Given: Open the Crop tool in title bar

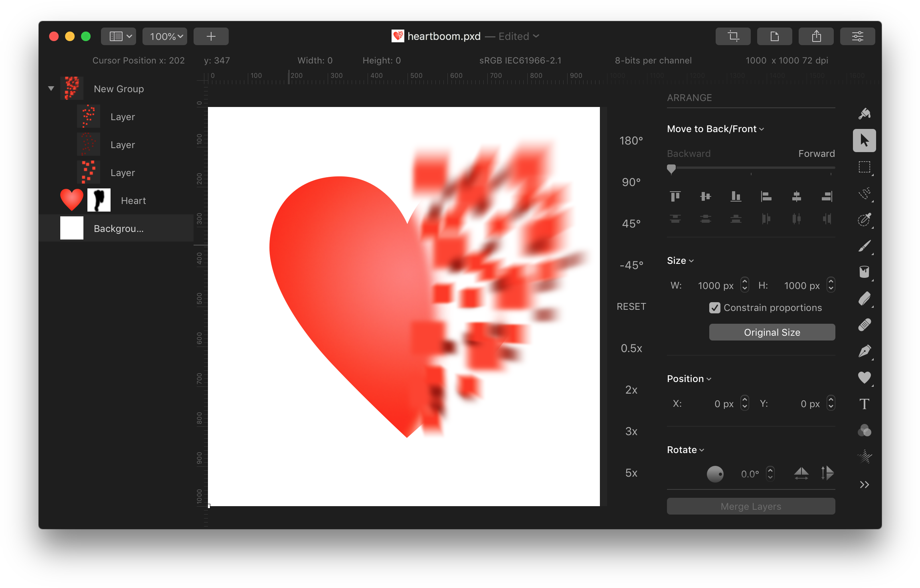Looking at the screenshot, I should coord(733,36).
